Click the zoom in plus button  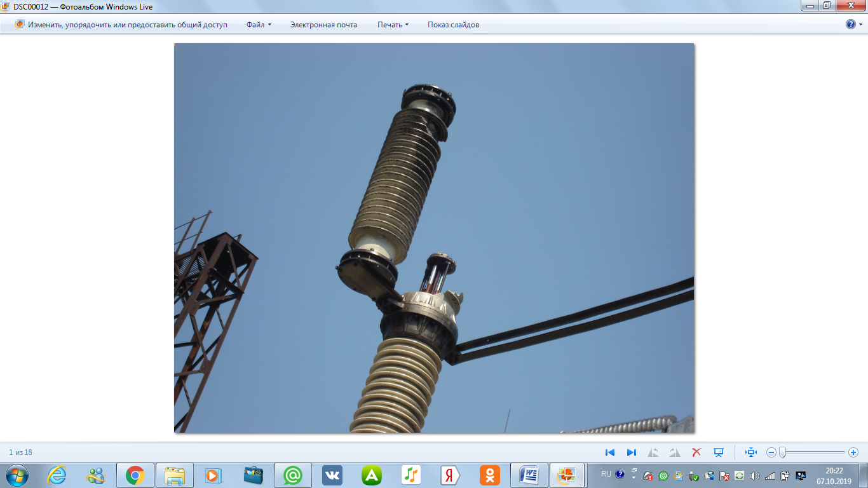(853, 452)
